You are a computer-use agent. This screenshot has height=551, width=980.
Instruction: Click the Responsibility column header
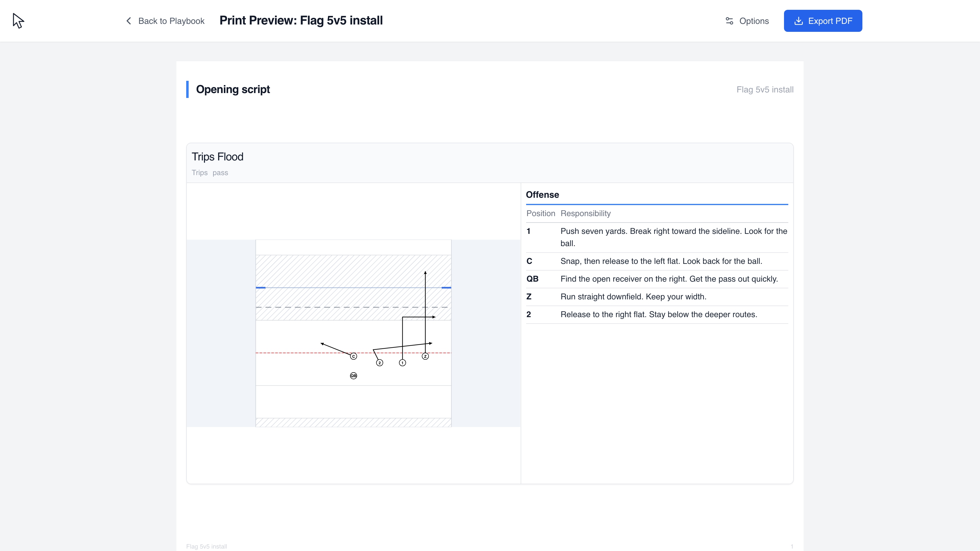point(586,213)
